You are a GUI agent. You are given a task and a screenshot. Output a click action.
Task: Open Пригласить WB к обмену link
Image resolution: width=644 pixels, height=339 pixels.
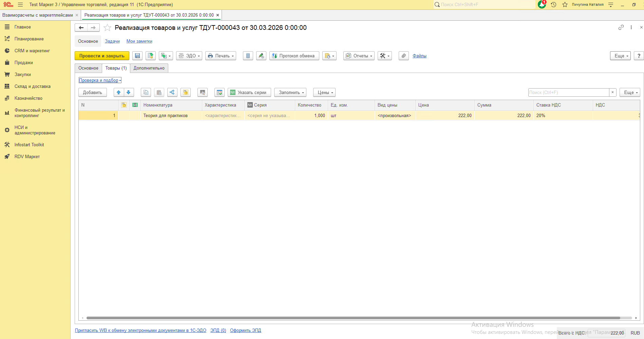click(140, 331)
